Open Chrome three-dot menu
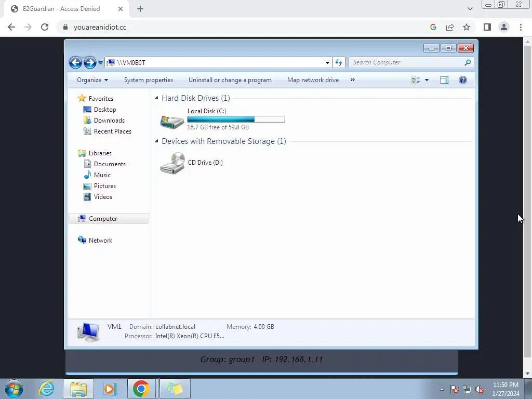The width and height of the screenshot is (532, 399). coord(521,27)
